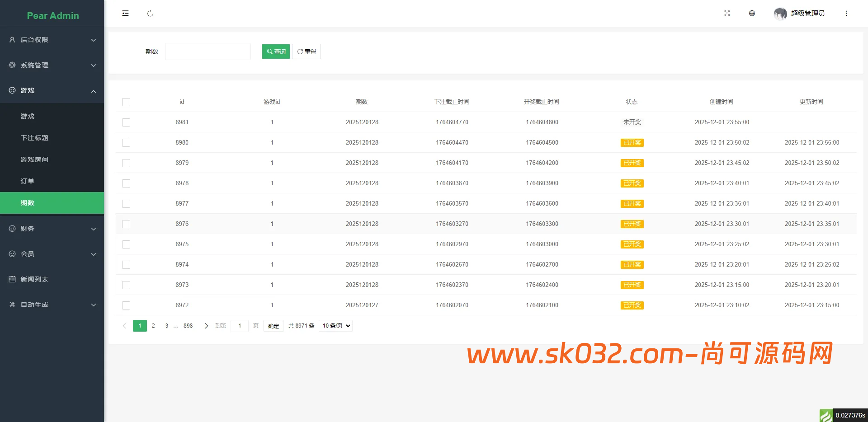Viewport: 868px width, 422px height.
Task: Open the language switcher globe
Action: click(x=752, y=13)
